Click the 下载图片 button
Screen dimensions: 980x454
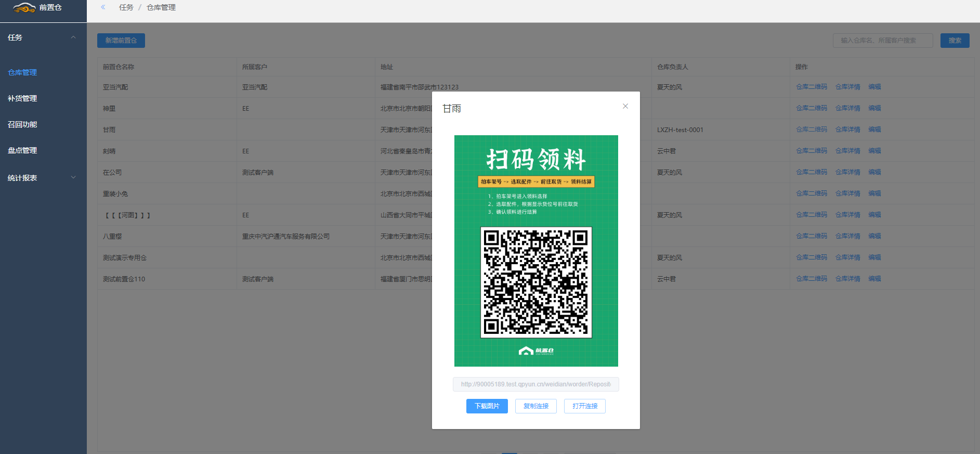[x=487, y=406]
